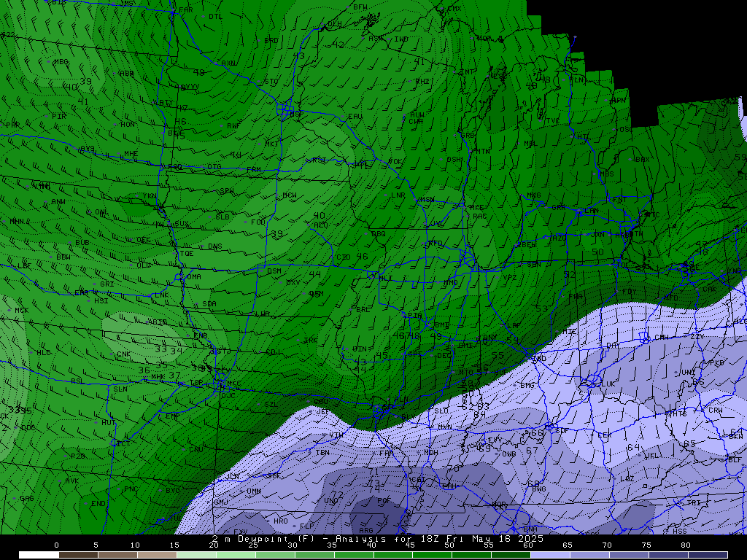Image resolution: width=747 pixels, height=560 pixels.
Task: Click the GAG station label
Action: click(27, 499)
